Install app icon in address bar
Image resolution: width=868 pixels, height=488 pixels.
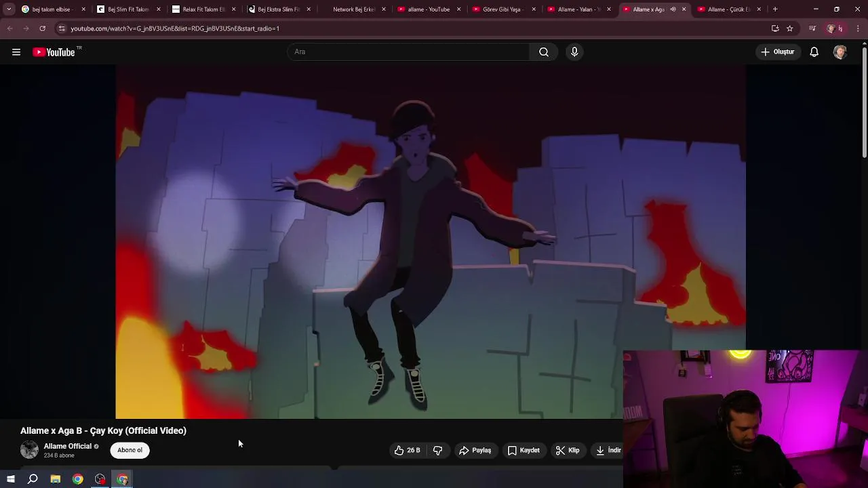pos(775,28)
